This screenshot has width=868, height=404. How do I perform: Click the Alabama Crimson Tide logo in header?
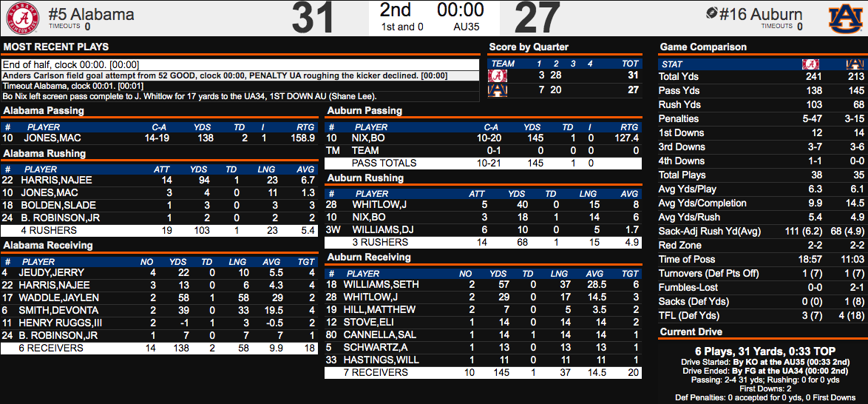click(21, 18)
